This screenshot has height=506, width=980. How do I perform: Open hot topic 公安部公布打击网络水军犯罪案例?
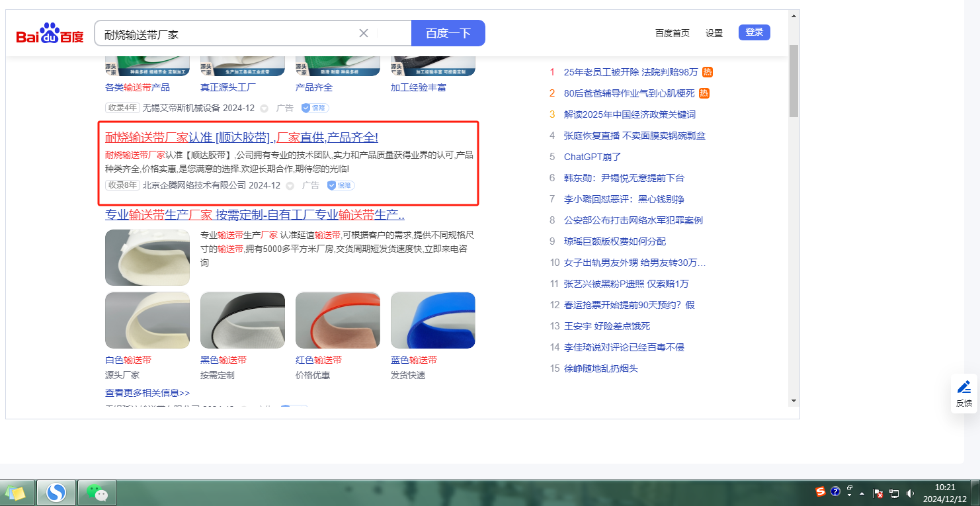coord(633,220)
